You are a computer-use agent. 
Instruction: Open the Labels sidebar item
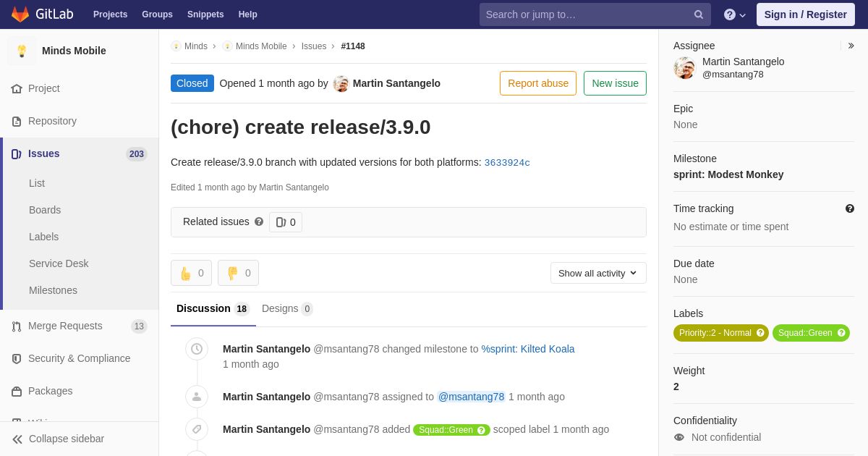[x=43, y=237]
